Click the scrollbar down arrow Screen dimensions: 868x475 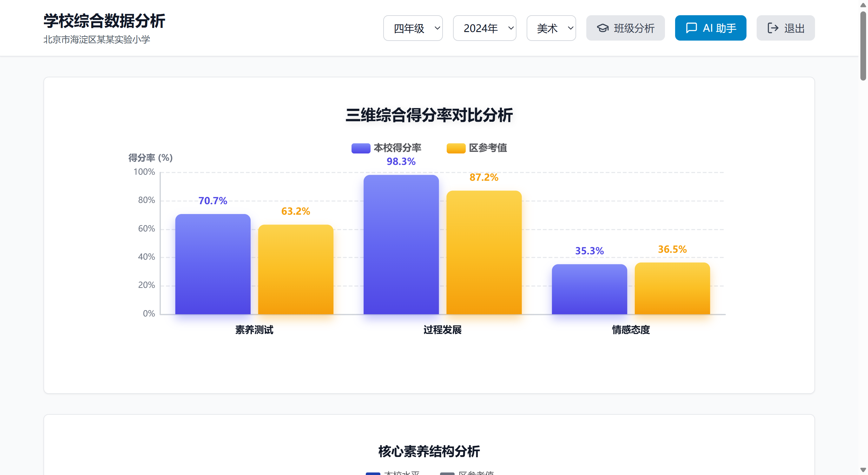click(x=863, y=470)
